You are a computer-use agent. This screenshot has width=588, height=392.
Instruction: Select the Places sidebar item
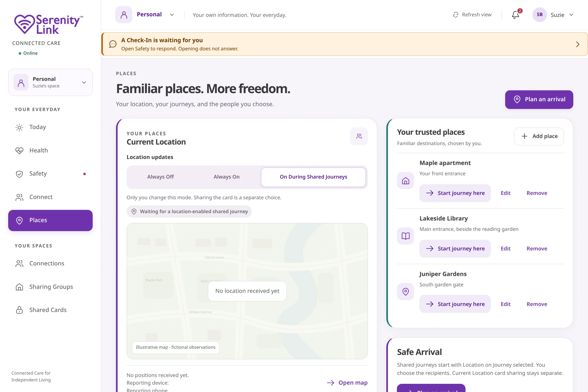click(50, 220)
